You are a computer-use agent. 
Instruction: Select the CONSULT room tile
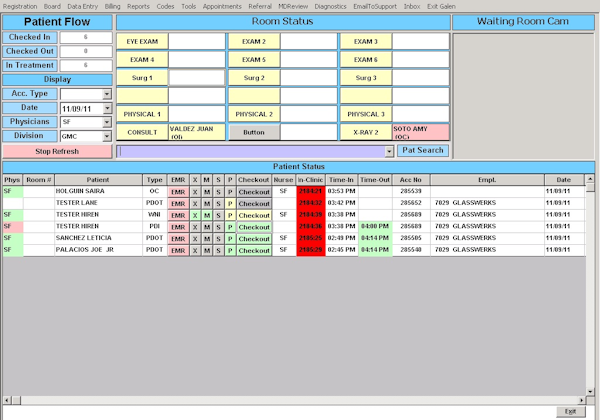[142, 132]
